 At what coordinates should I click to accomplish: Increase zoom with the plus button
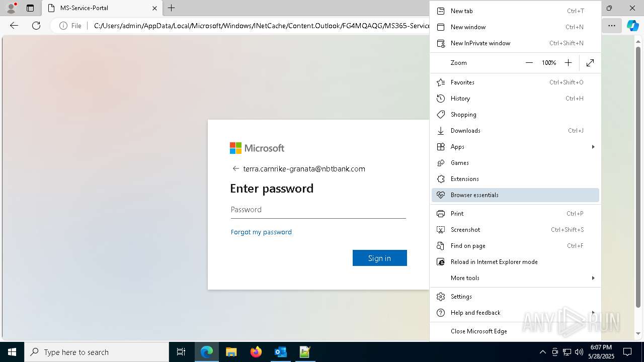[568, 63]
